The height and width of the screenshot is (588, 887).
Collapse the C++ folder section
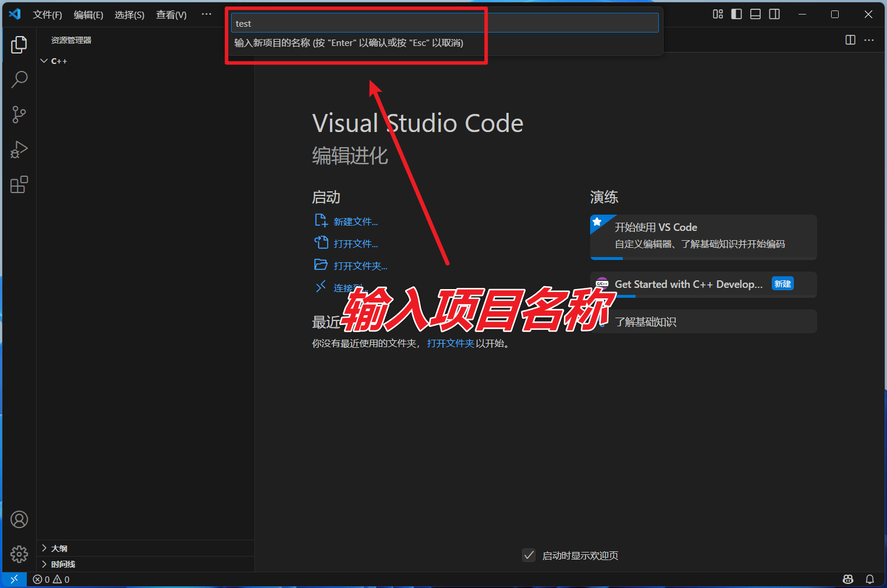(x=44, y=61)
